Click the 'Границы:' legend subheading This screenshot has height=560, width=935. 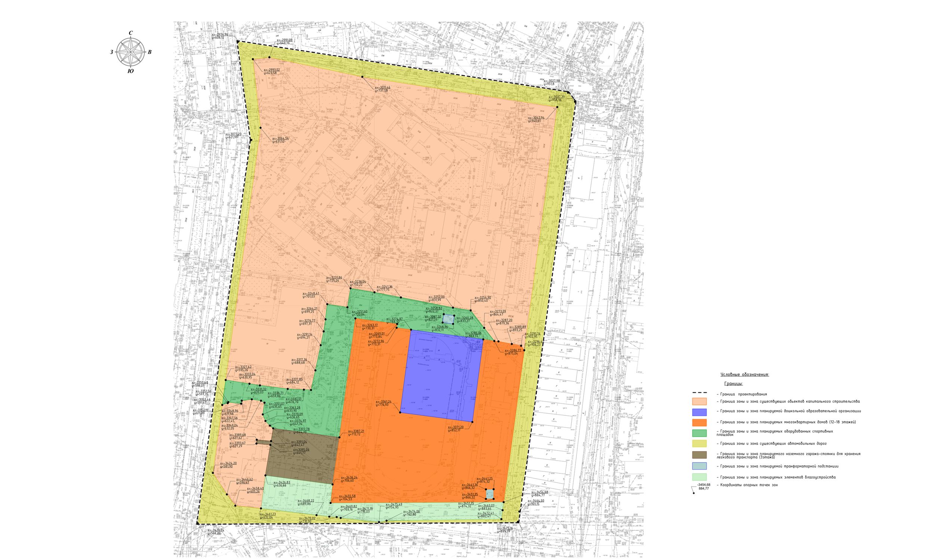click(733, 383)
